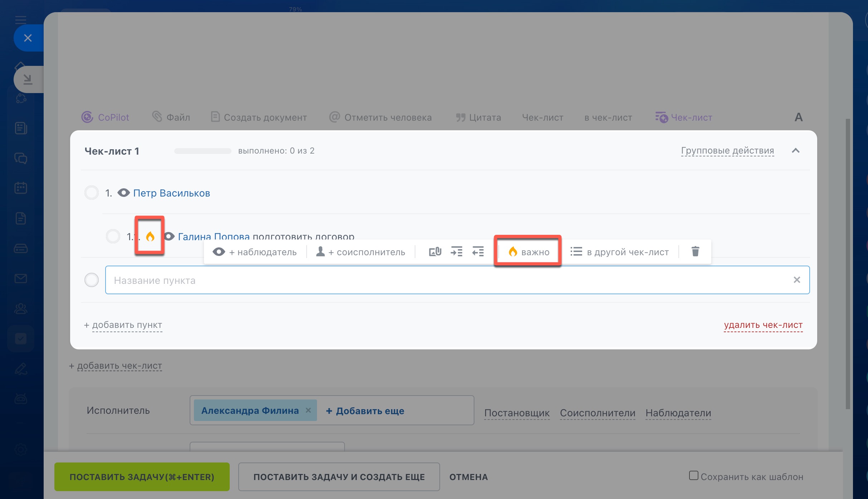Viewport: 868px width, 499px height.
Task: Click the plain Чек-лист toolbar item
Action: [x=542, y=117]
